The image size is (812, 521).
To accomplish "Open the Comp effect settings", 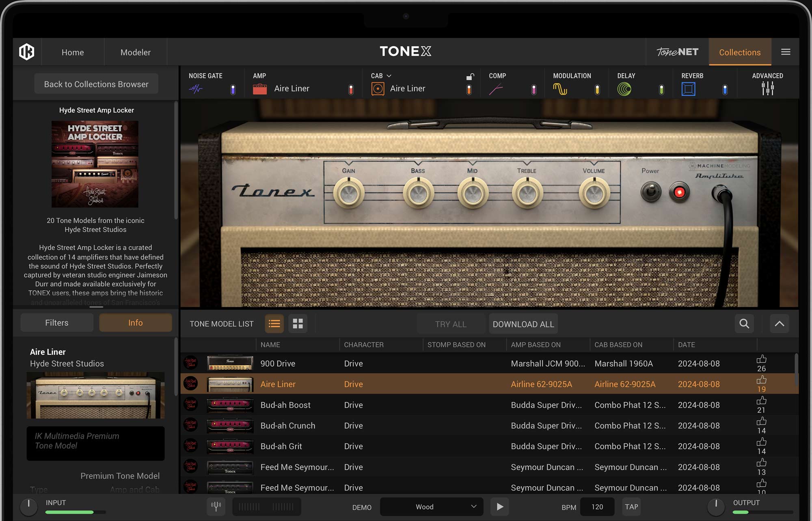I will tap(496, 88).
